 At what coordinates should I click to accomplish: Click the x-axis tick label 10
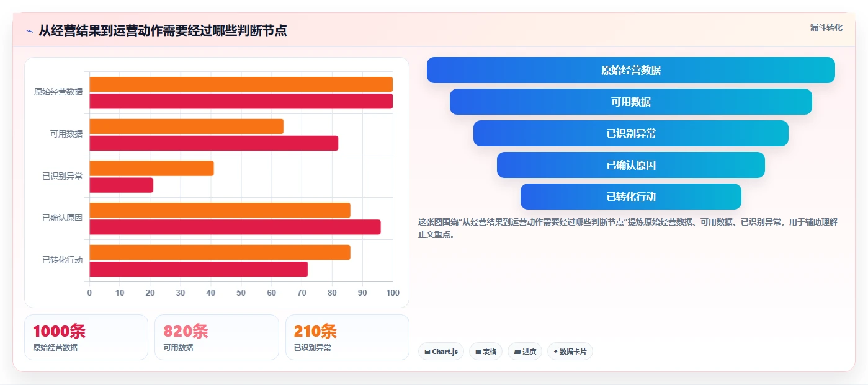pos(120,293)
